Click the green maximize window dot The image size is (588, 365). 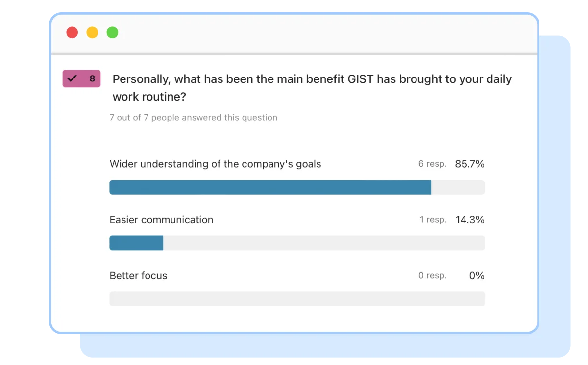pyautogui.click(x=112, y=33)
